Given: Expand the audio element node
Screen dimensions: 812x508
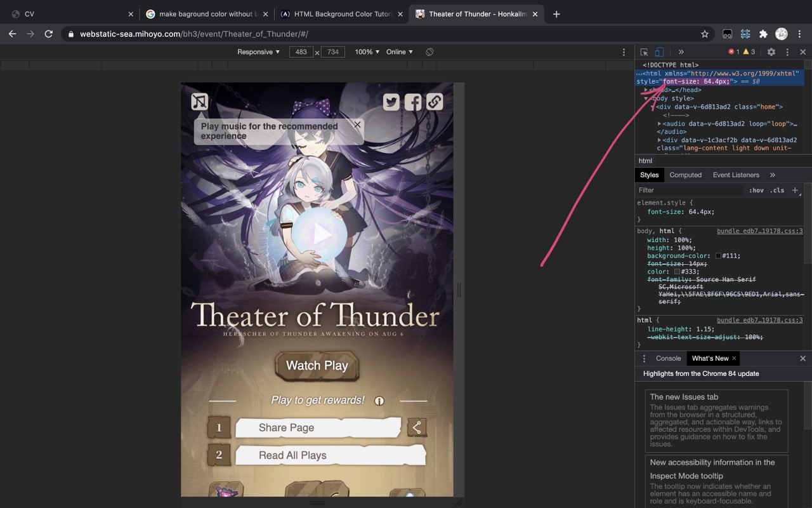Looking at the screenshot, I should tap(659, 123).
